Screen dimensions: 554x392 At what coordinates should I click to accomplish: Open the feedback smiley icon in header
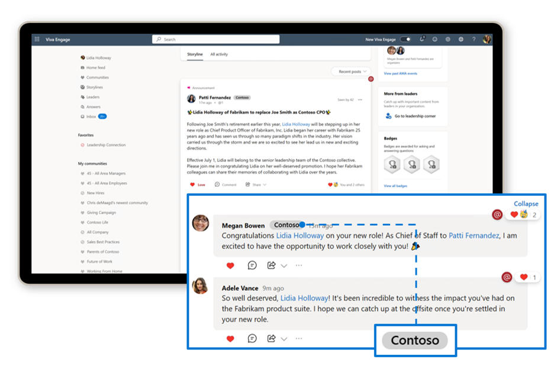point(435,39)
